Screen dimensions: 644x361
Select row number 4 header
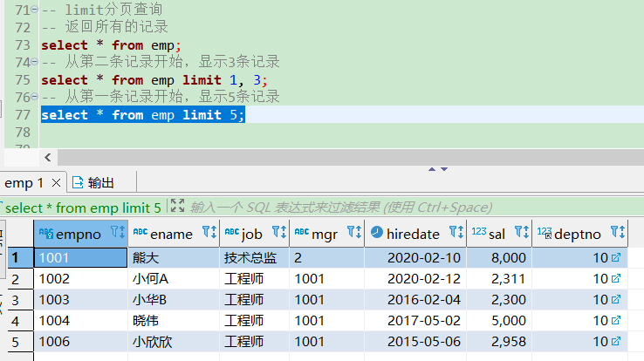pos(21,321)
